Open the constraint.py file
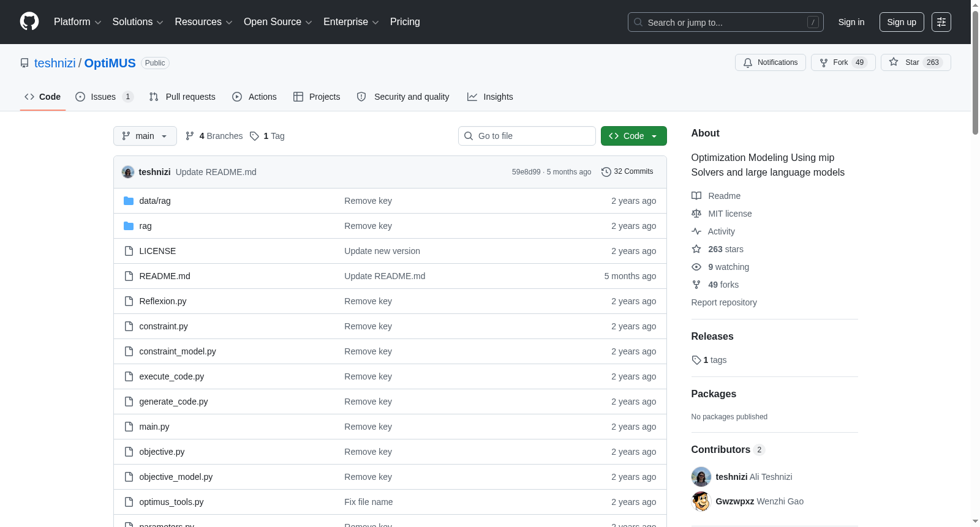980x527 pixels. point(164,326)
